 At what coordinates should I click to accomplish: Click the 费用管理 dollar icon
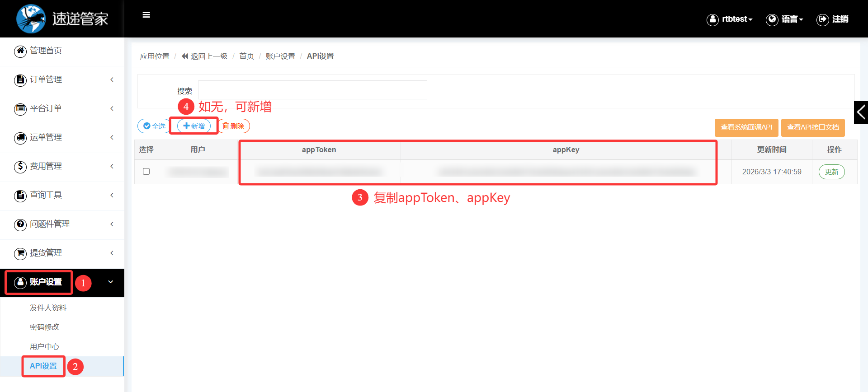(20, 167)
